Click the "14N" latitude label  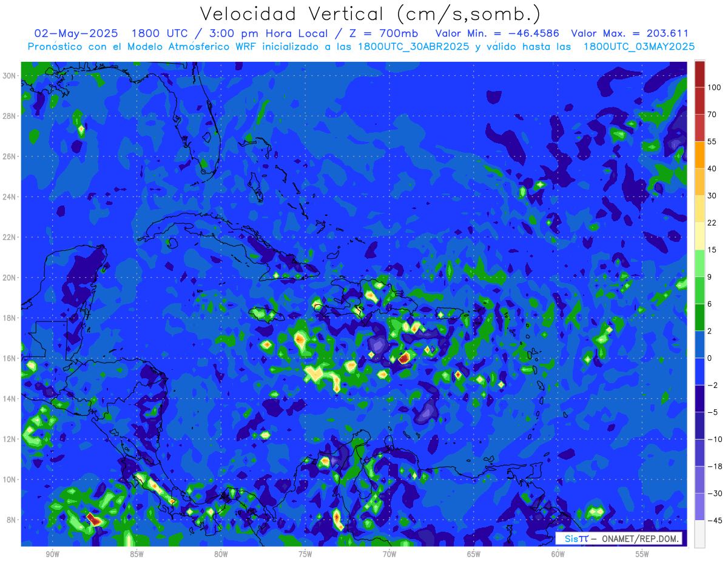pyautogui.click(x=9, y=399)
